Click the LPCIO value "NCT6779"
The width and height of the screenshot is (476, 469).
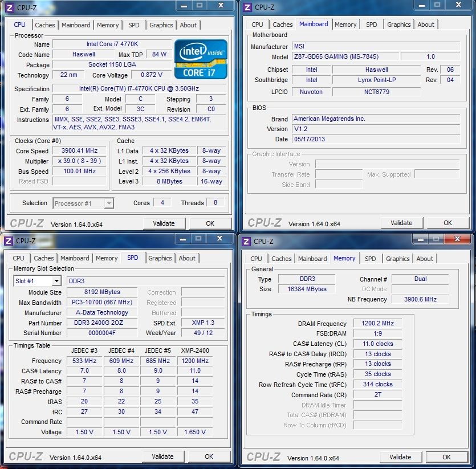pyautogui.click(x=377, y=92)
